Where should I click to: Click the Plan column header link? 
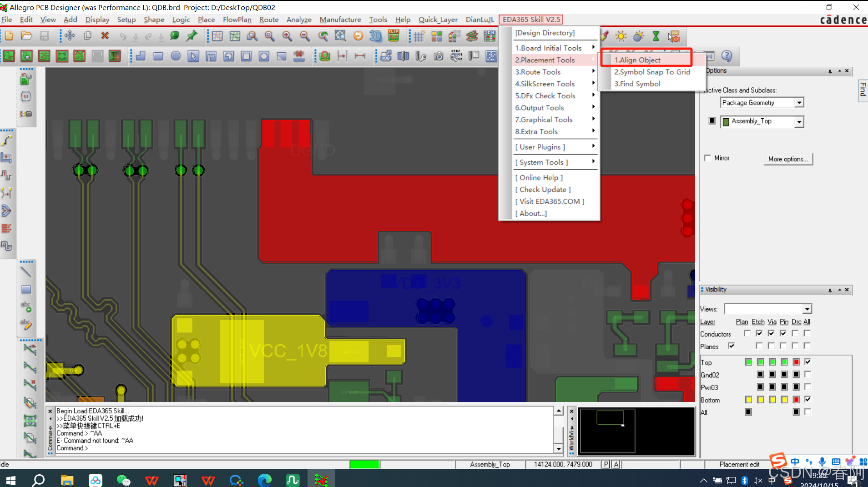coord(742,322)
